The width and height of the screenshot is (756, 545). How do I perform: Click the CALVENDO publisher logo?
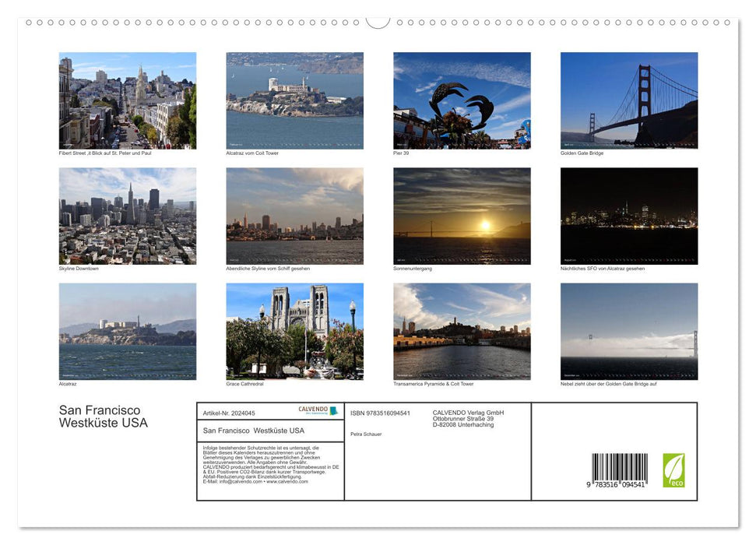point(314,410)
